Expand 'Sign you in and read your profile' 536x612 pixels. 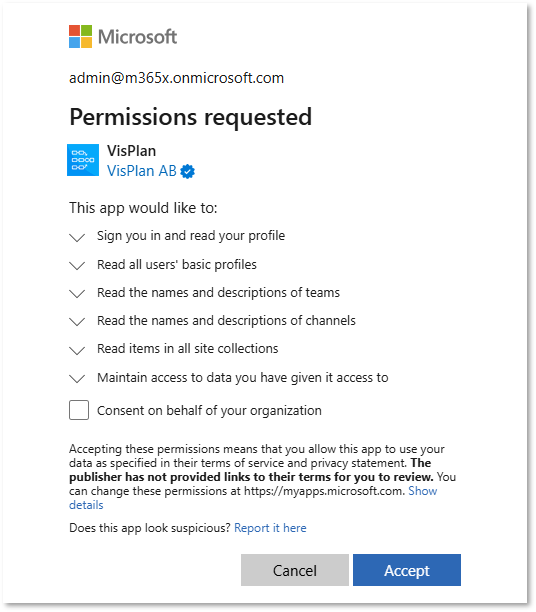77,237
